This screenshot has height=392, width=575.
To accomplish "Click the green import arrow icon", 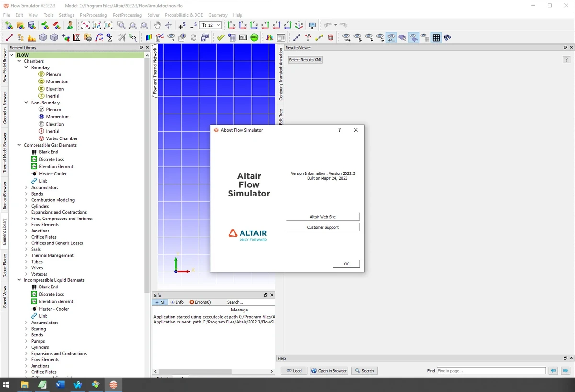I will point(46,25).
